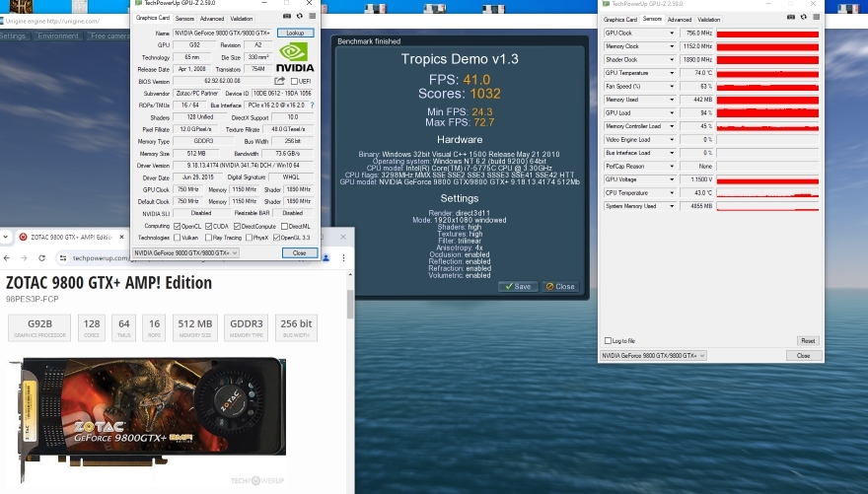This screenshot has width=868, height=494.
Task: Toggle the DirectML checkbox
Action: coord(284,226)
